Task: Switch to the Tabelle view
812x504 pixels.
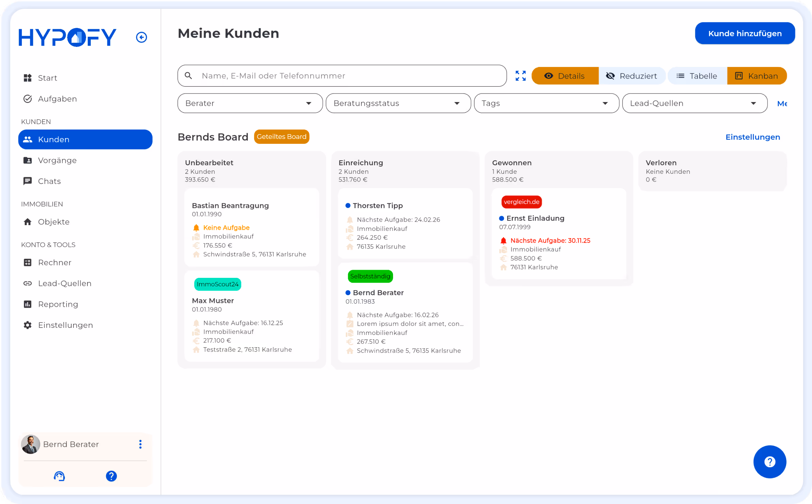Action: [x=697, y=76]
